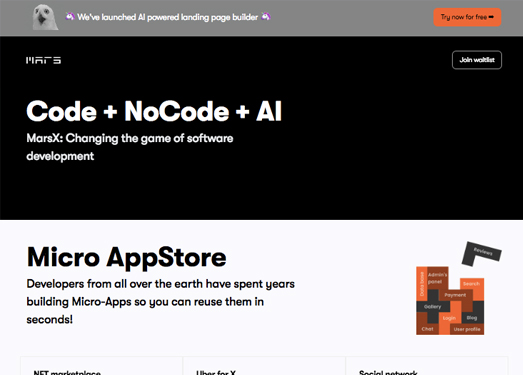
Task: Select the "Blog" puzzle block
Action: pyautogui.click(x=472, y=318)
